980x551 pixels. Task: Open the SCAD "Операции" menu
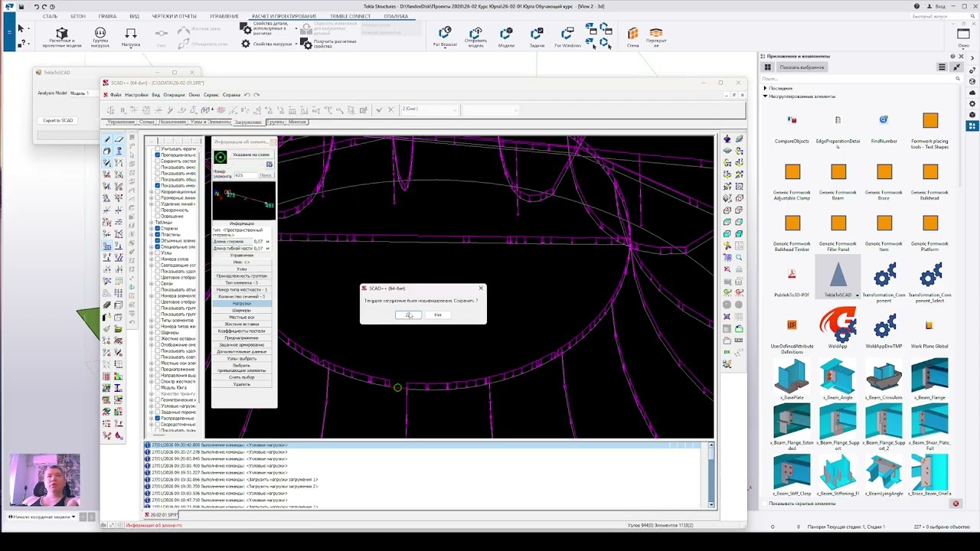174,95
